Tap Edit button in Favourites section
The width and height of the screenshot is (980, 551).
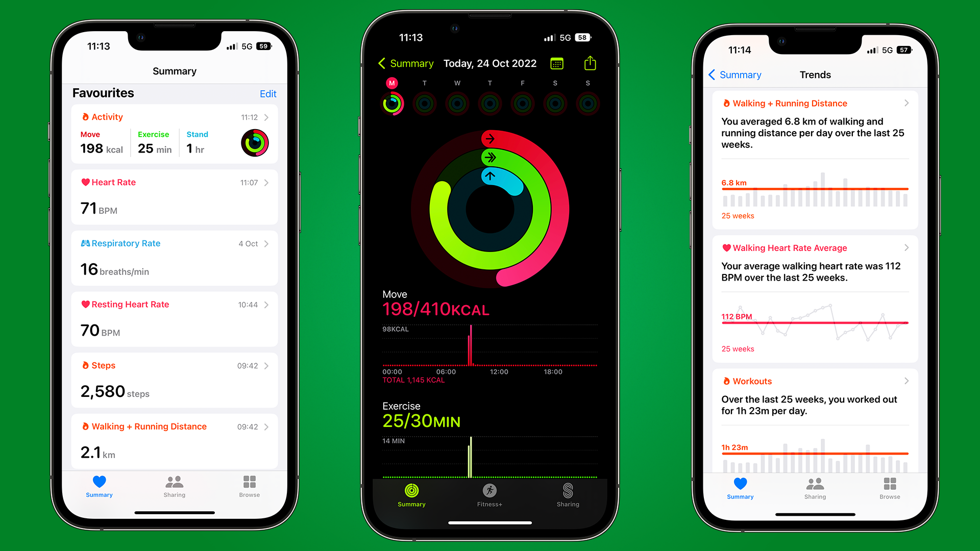click(x=267, y=93)
